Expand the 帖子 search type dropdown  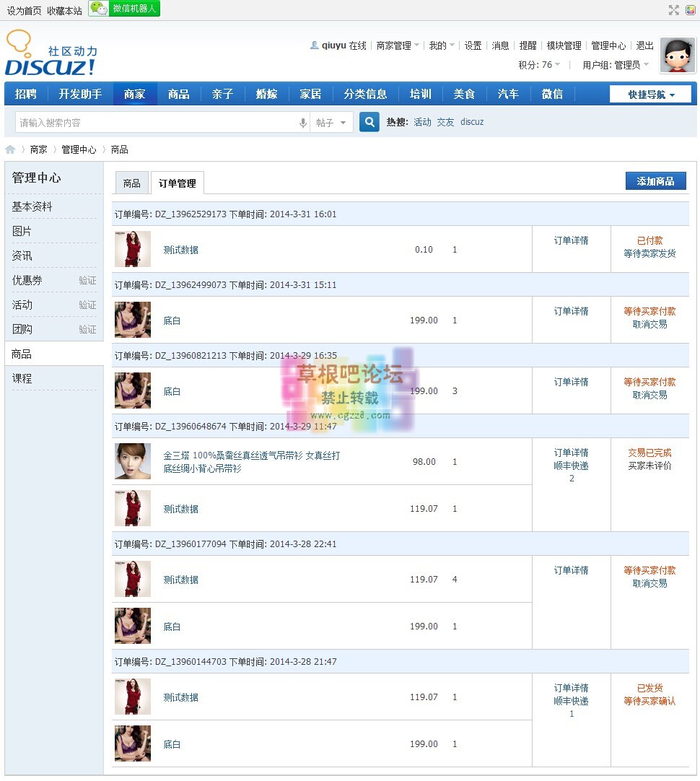pos(332,123)
